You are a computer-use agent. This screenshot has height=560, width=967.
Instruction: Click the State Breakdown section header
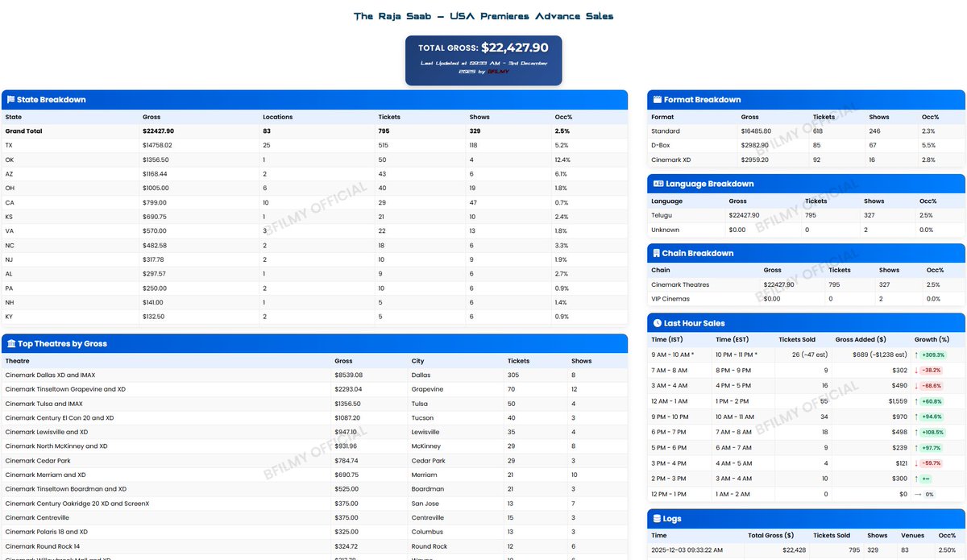(314, 100)
